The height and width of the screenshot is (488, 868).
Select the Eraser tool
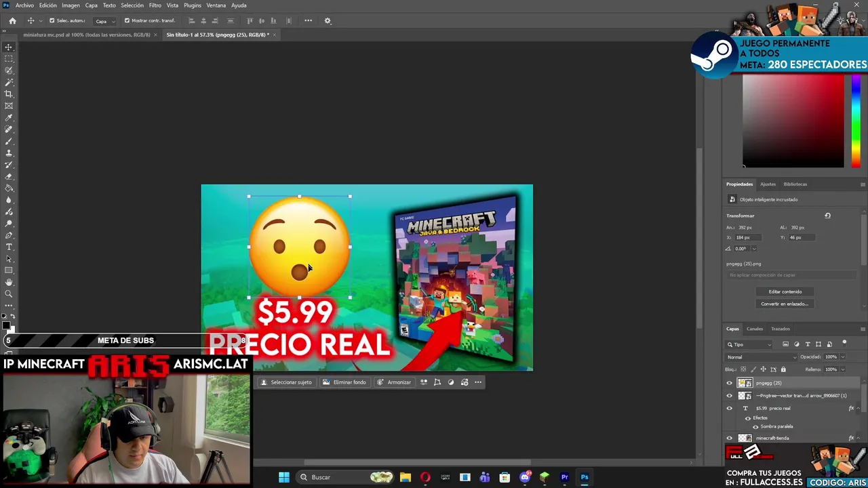[9, 176]
